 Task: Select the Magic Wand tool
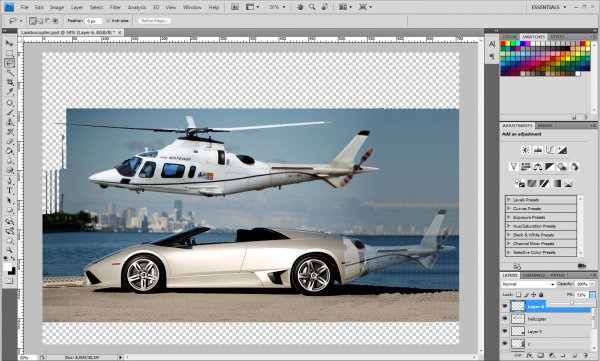click(x=9, y=72)
